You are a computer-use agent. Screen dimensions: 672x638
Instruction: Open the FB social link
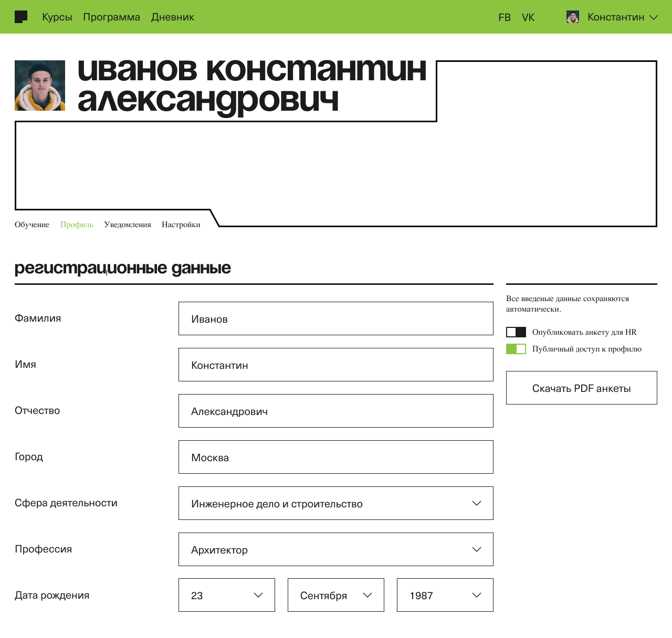(504, 17)
